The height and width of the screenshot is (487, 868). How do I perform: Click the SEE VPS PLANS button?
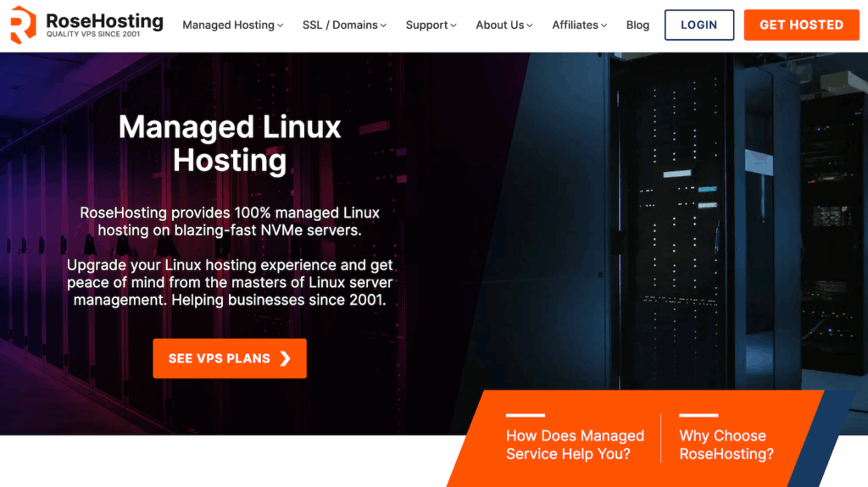230,358
